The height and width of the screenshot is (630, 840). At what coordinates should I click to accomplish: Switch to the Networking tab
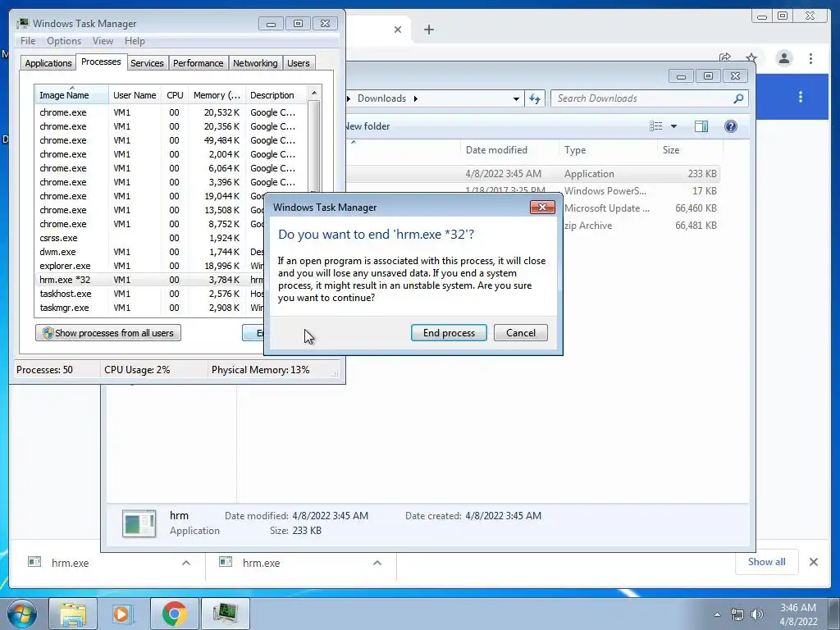(x=255, y=63)
